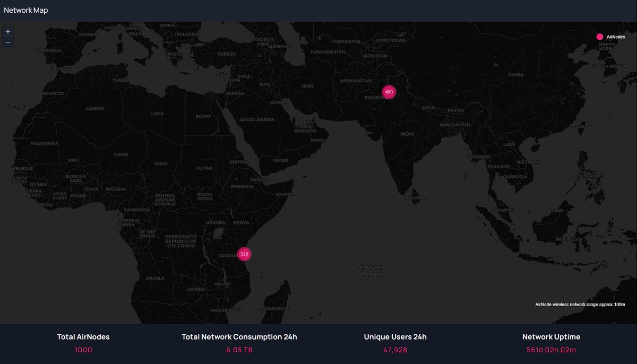
Task: Open the 520 AirNodes cluster in Tanzania
Action: pos(244,254)
